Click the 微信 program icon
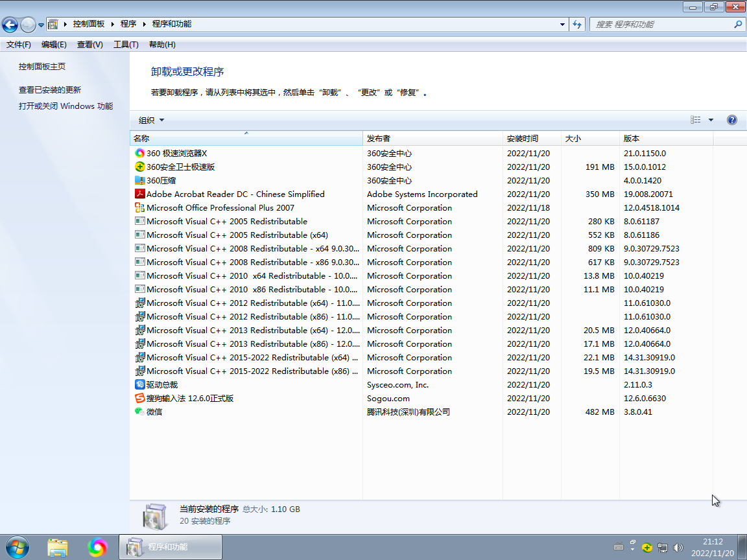The height and width of the screenshot is (560, 747). [x=139, y=412]
